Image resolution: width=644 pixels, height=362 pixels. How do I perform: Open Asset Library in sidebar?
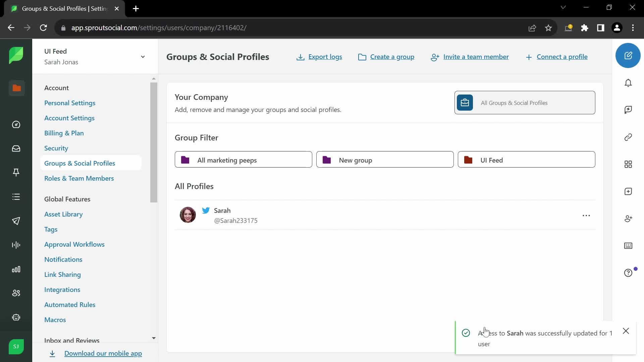[63, 214]
